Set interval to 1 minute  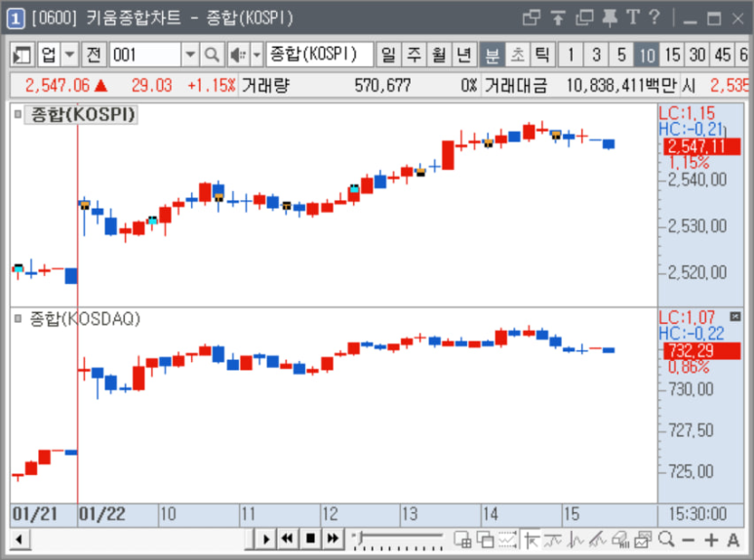(571, 55)
